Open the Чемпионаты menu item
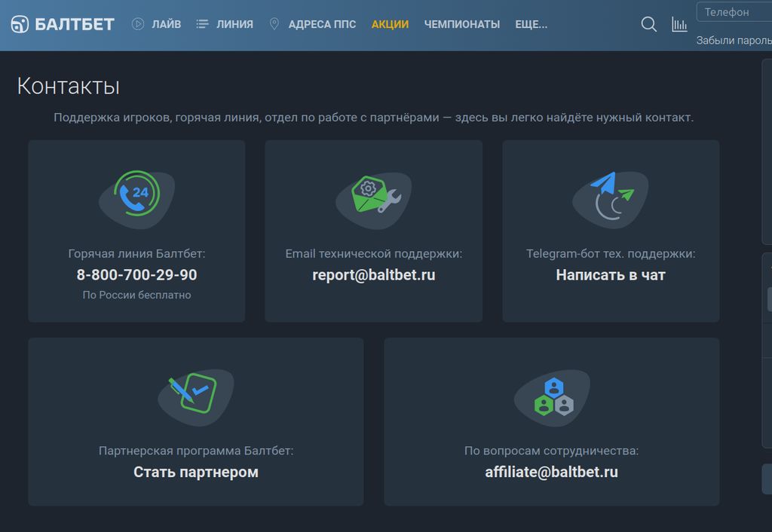The height and width of the screenshot is (532, 772). coord(462,24)
